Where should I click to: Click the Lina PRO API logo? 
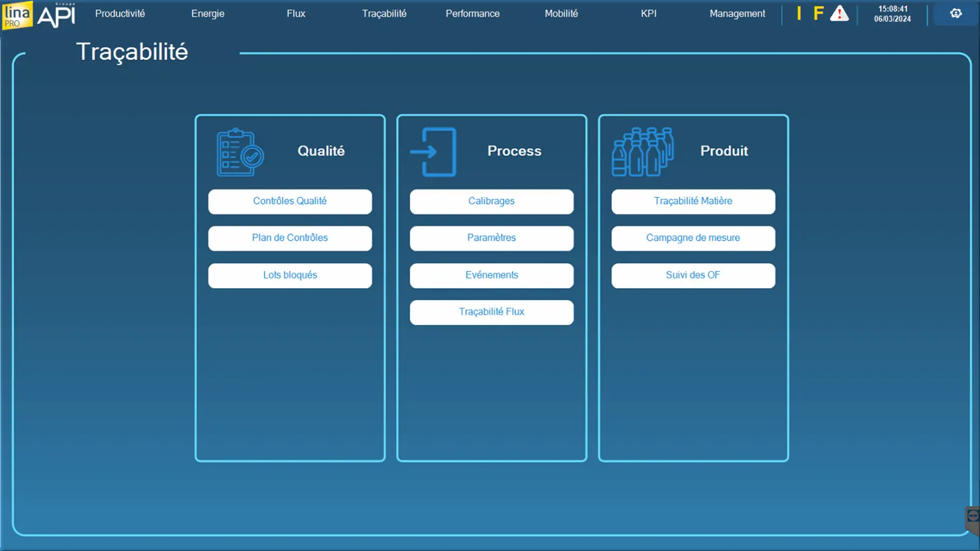(x=39, y=15)
